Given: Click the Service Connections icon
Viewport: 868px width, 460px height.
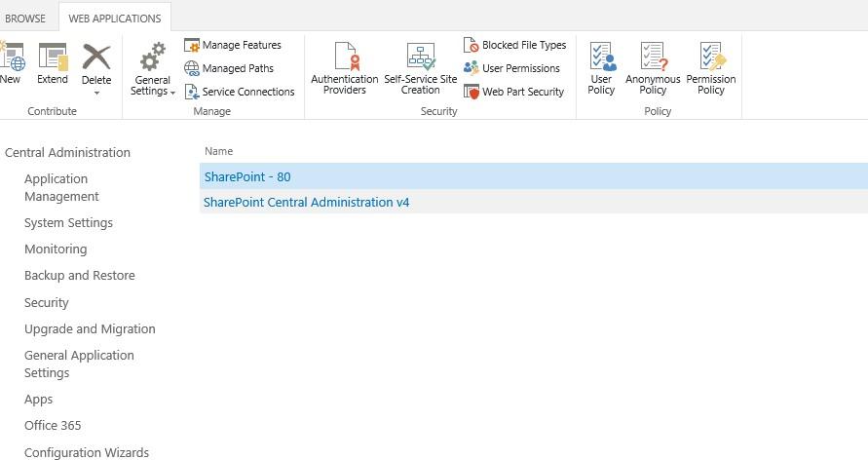Looking at the screenshot, I should click(192, 92).
